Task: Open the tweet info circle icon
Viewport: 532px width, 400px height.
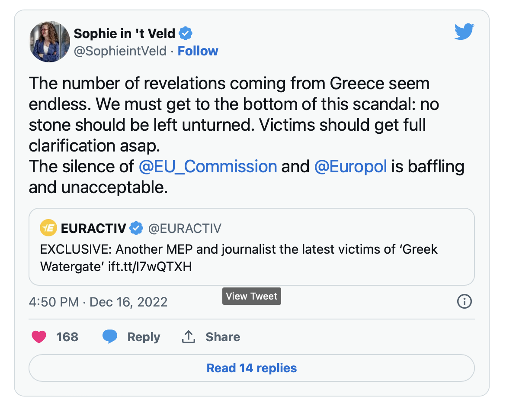Action: pyautogui.click(x=464, y=301)
